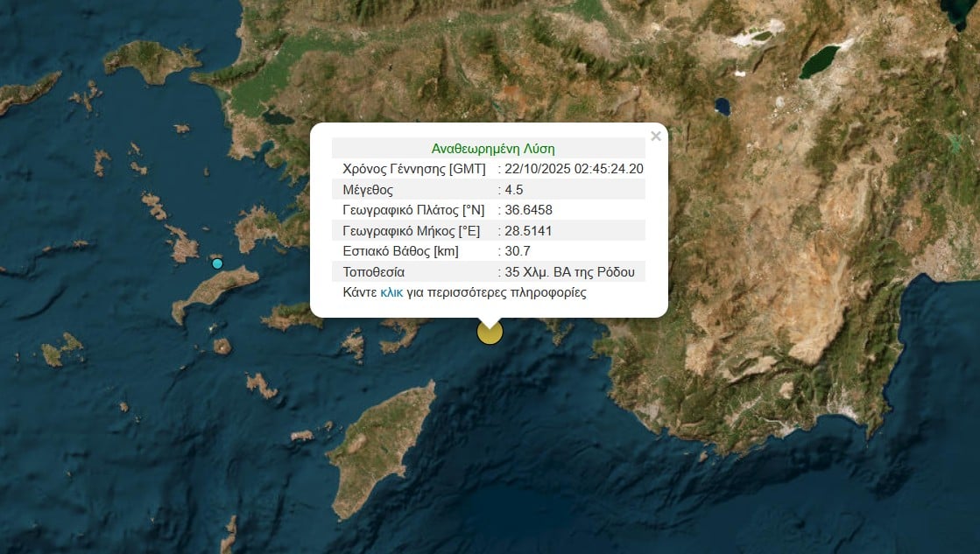Viewport: 980px width, 554px height.
Task: Click the 'Τοποθεσία' row label
Action: tap(374, 271)
